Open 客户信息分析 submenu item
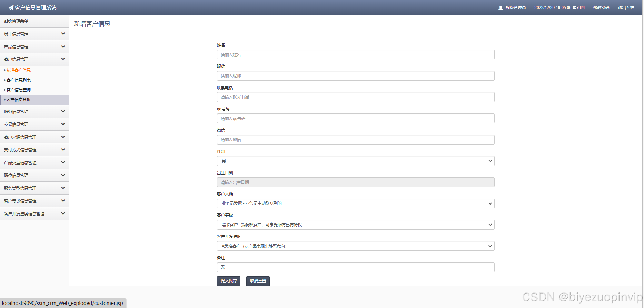Screen dimensions: 644x308 pyautogui.click(x=19, y=99)
